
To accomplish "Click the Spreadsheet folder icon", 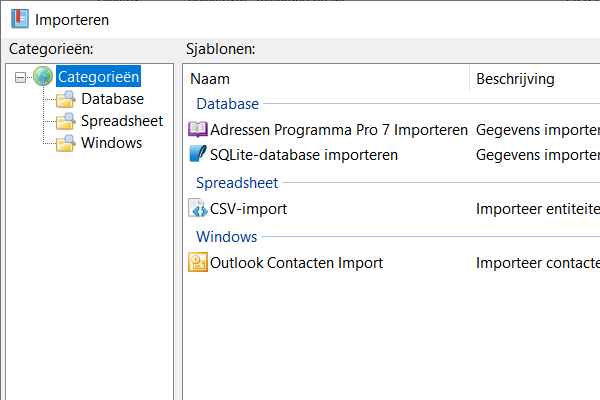I will click(67, 121).
